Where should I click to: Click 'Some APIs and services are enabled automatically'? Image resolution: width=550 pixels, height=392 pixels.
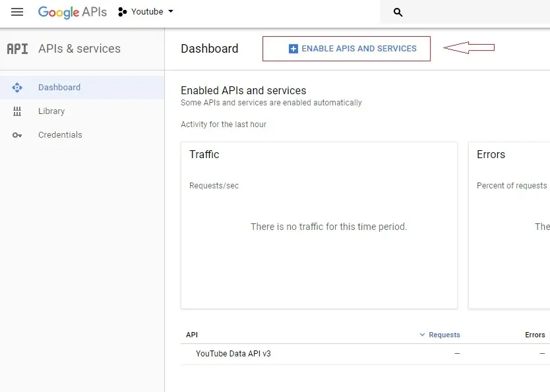point(271,103)
